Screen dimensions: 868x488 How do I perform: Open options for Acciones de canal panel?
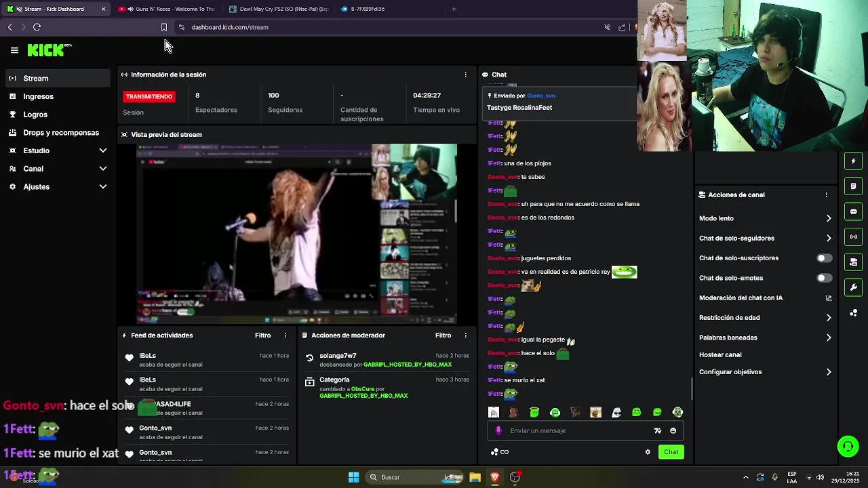coord(826,195)
